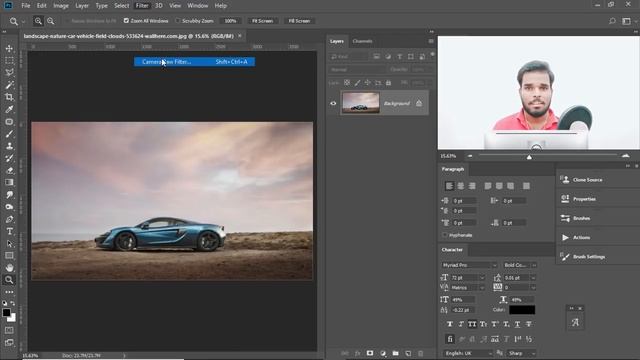This screenshot has width=640, height=360.
Task: Click add layer mask icon
Action: pos(370,353)
